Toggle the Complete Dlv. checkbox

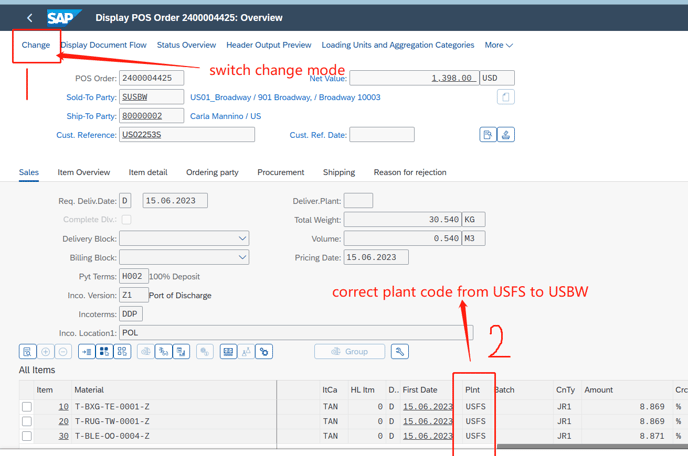tap(126, 219)
